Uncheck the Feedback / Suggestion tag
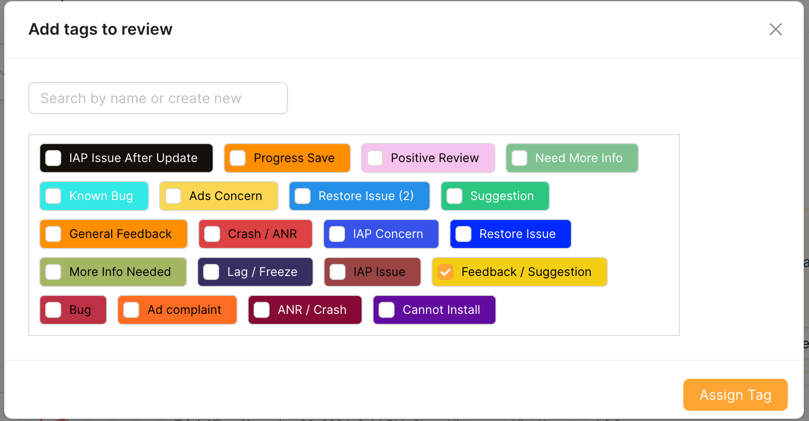The height and width of the screenshot is (421, 809). [x=446, y=272]
